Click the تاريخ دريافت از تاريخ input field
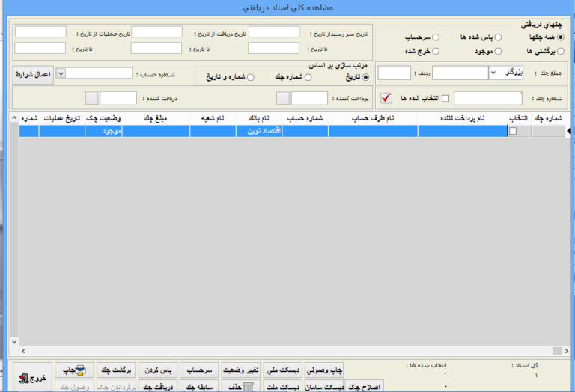The height and width of the screenshot is (392, 575). click(x=156, y=32)
